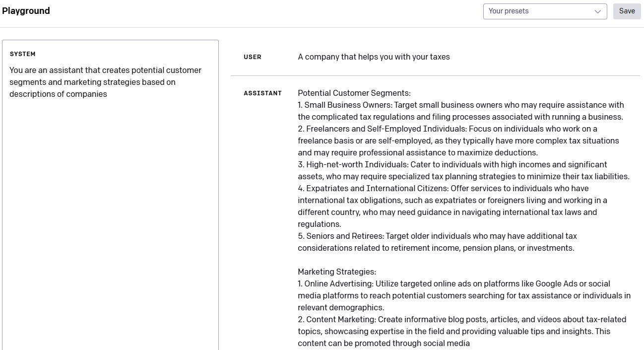Click the Online Advertising strategy item
Screen dimensions: 644x350
(463, 295)
